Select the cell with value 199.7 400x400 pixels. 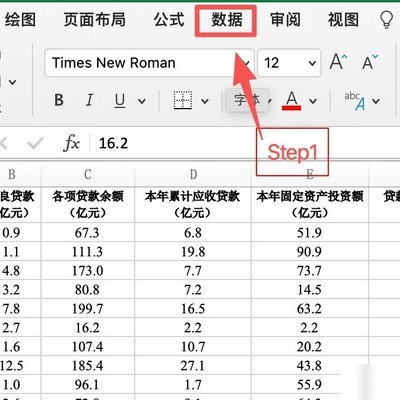[87, 308]
